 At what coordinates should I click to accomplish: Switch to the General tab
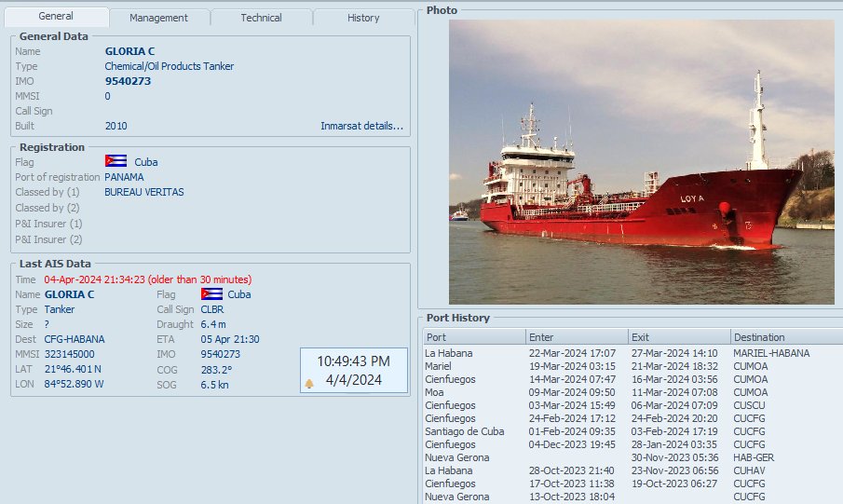pyautogui.click(x=56, y=16)
